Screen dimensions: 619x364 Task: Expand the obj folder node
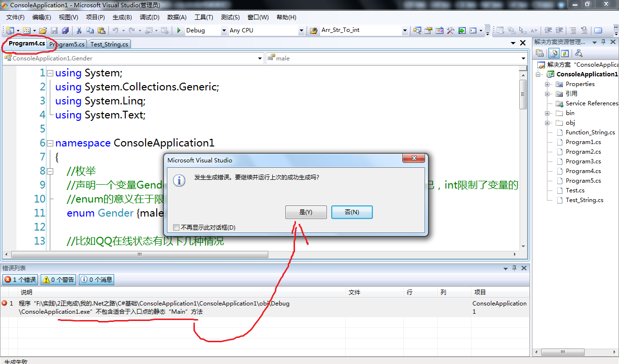pos(548,123)
